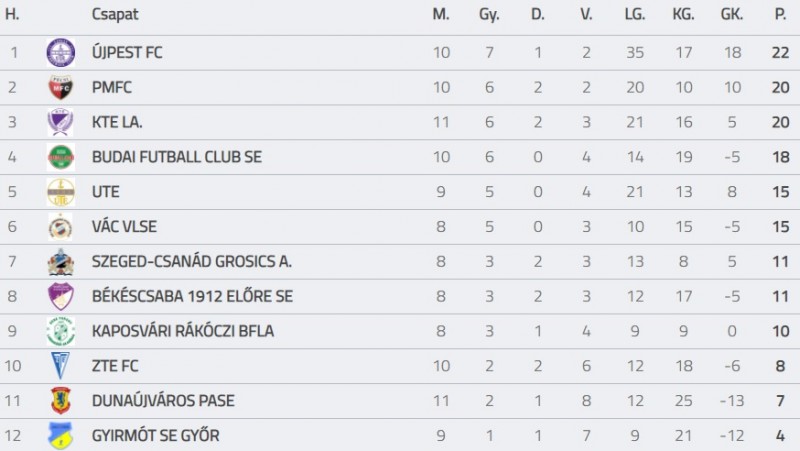Screen dimensions: 800x451
Task: Click the Kaposvári Rákóczi BFLA logo
Action: pos(61,331)
